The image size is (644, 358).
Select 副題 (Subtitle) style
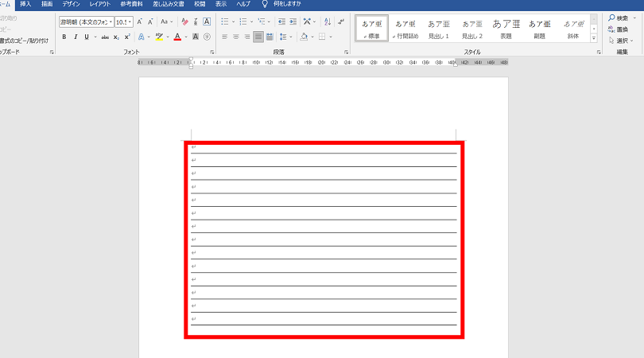pos(539,29)
